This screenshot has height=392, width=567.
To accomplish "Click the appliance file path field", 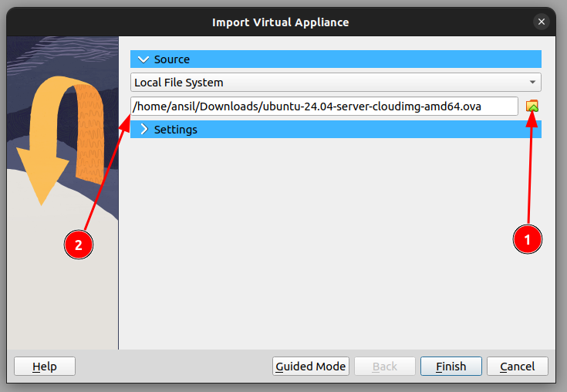I will point(324,106).
